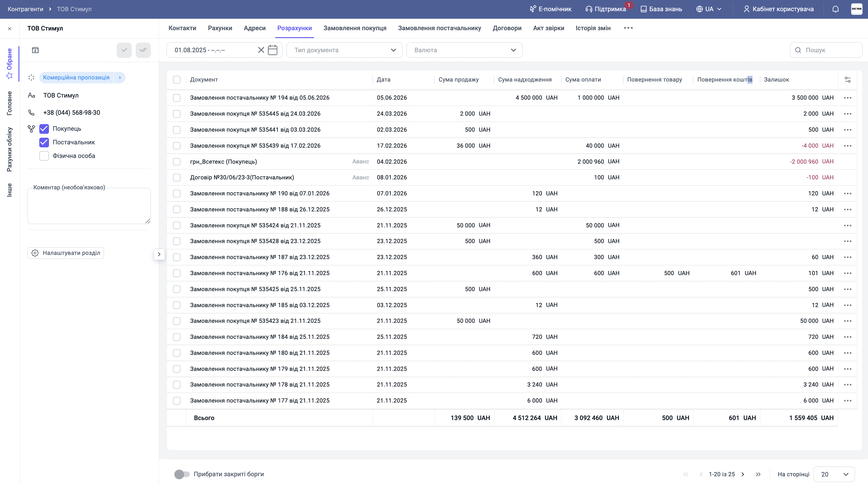Click the Налаштувати розділ button
The width and height of the screenshot is (868, 485).
[x=66, y=253]
